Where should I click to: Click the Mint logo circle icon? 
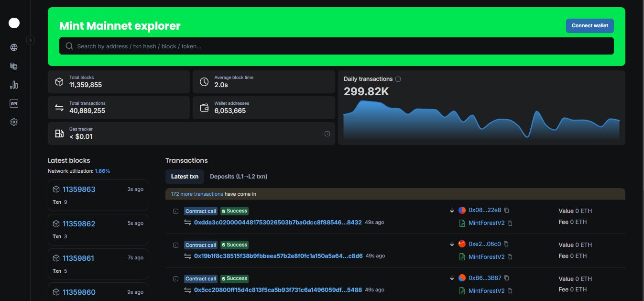tap(14, 22)
